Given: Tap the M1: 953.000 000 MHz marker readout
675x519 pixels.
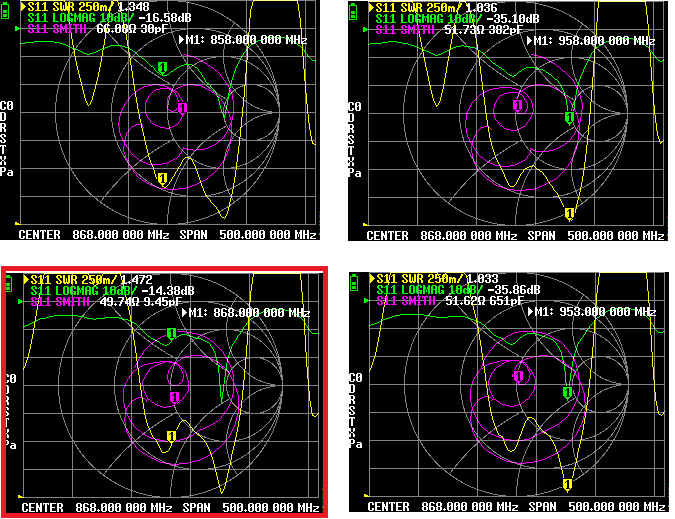Looking at the screenshot, I should (x=592, y=312).
